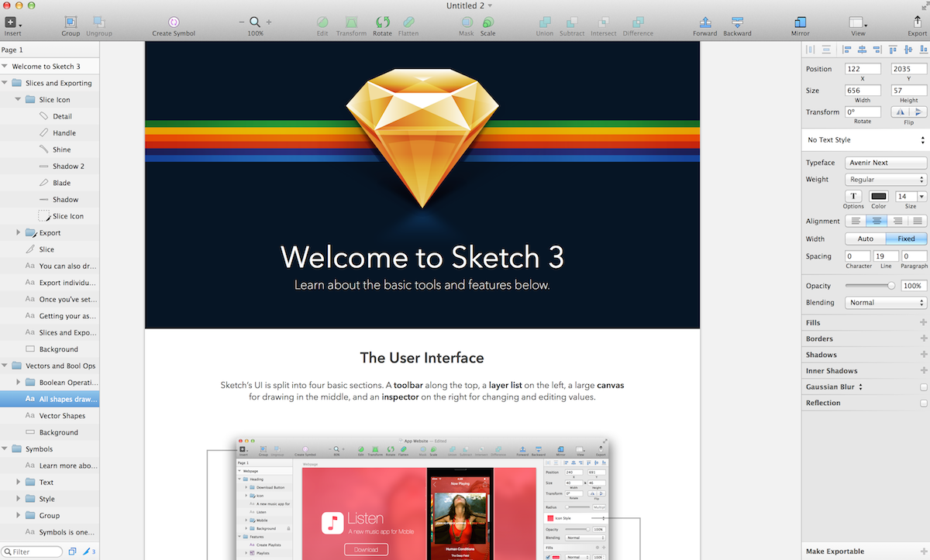Click the Flatten toolbar icon
This screenshot has width=930, height=560.
[408, 22]
